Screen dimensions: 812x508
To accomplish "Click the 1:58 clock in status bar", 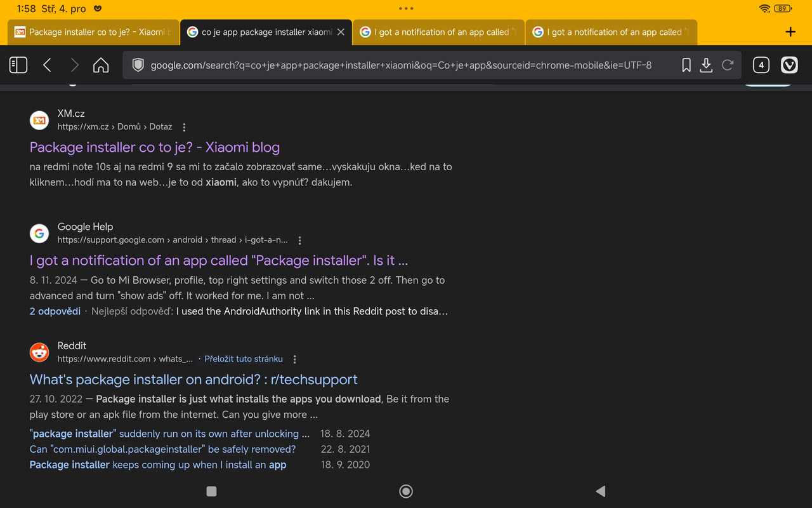I will 27,9.
